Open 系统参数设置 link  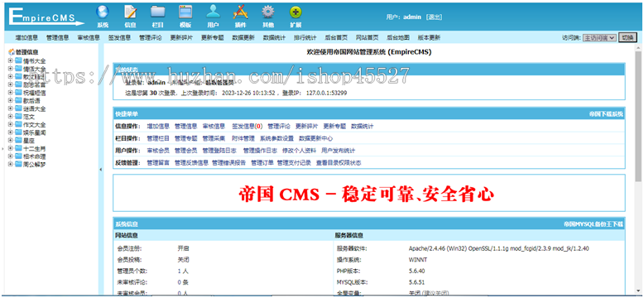276,139
